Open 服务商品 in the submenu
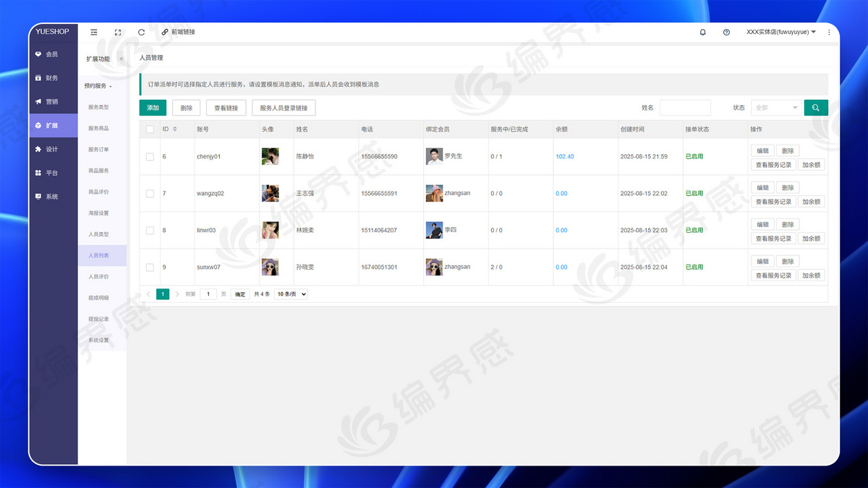Viewport: 868px width, 488px height. [98, 128]
